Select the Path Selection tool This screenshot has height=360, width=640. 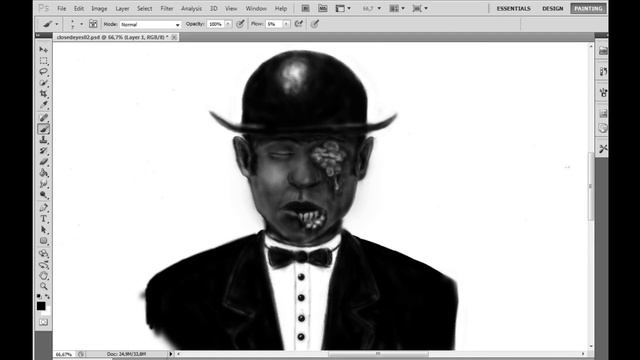[44, 230]
